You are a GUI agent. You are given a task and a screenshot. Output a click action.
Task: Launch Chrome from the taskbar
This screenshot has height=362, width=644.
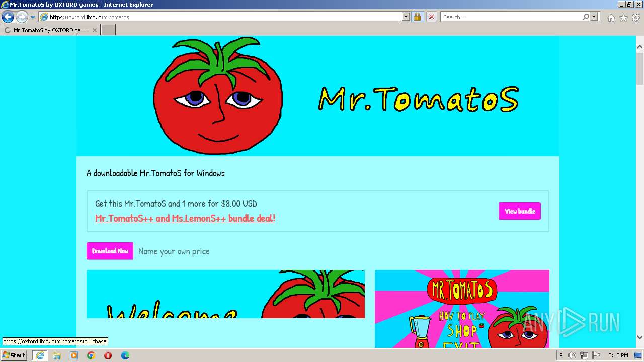[91, 355]
